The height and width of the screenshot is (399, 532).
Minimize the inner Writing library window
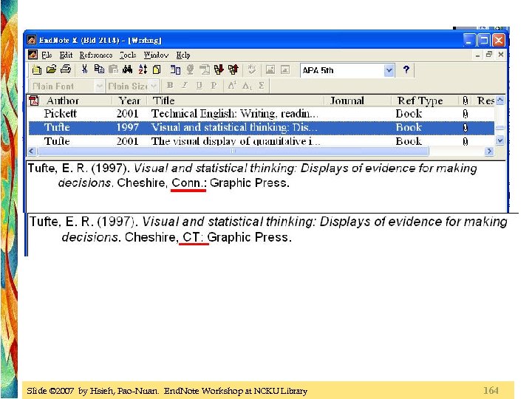(477, 55)
